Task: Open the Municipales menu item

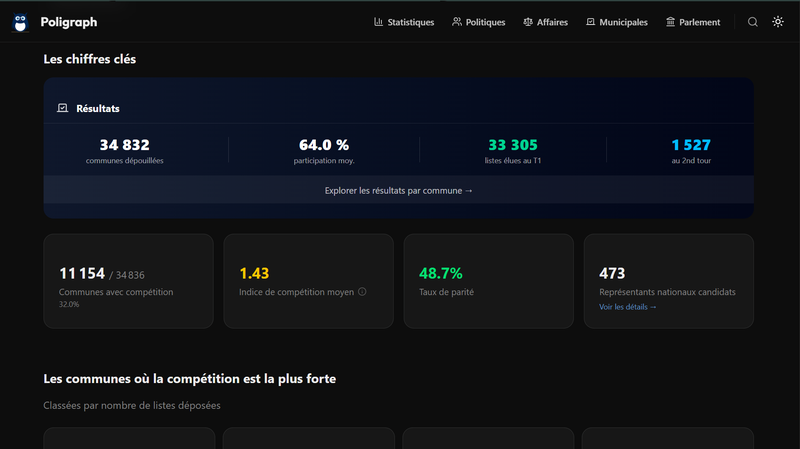Action: [x=617, y=22]
